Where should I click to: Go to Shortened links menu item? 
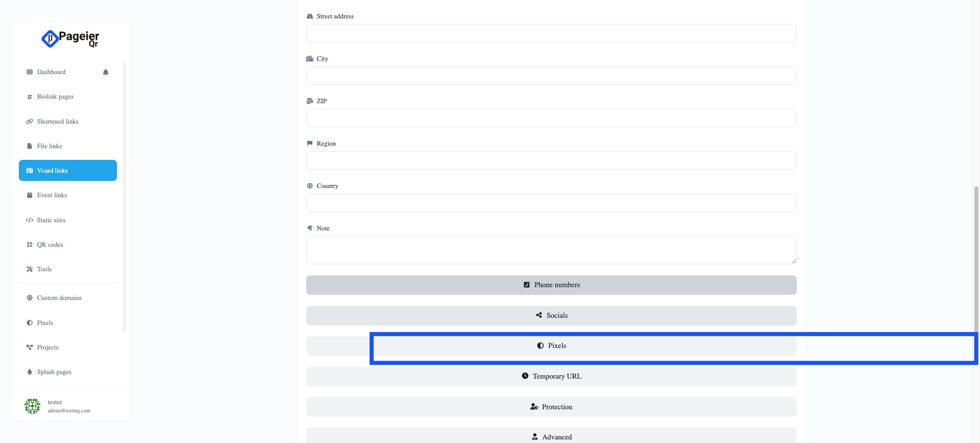58,122
